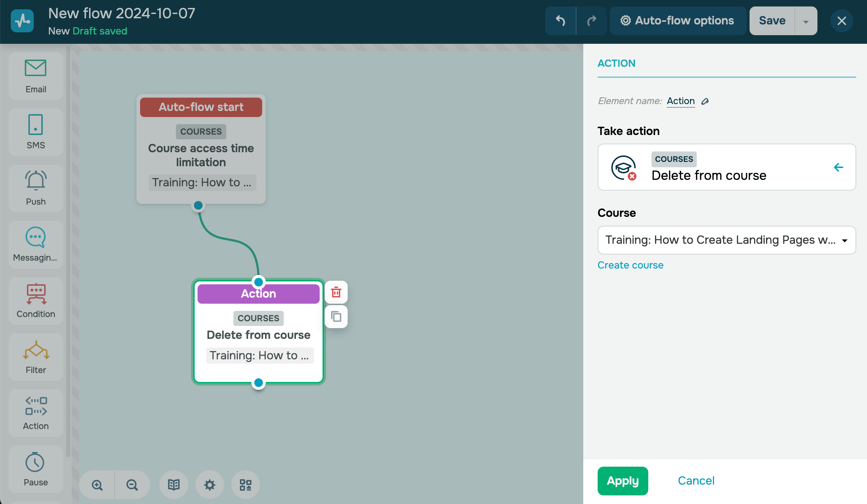
Task: Zoom out of the flow canvas
Action: tap(132, 485)
